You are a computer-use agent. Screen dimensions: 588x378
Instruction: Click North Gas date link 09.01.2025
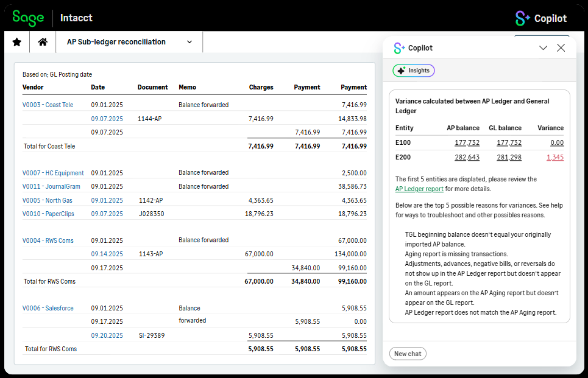click(107, 200)
